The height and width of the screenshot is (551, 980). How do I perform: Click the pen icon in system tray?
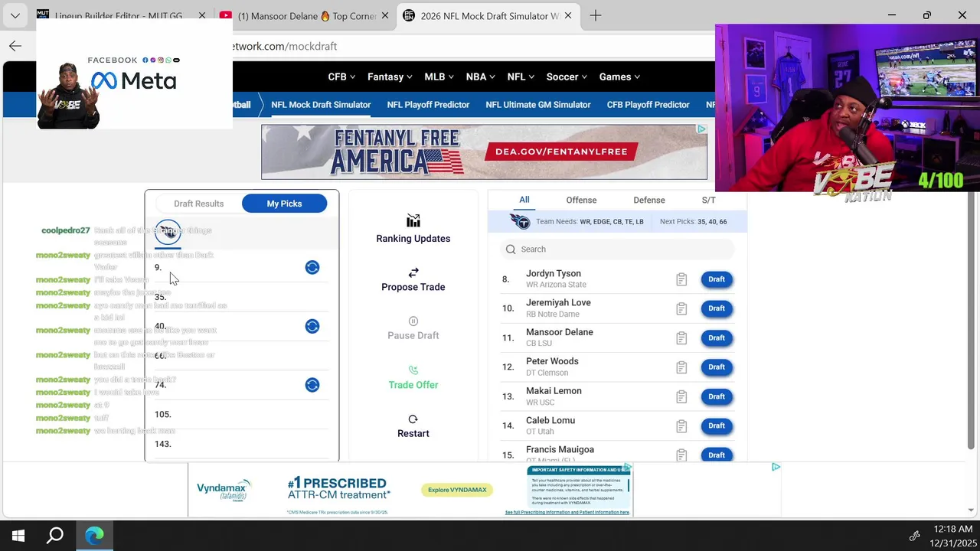coord(914,536)
